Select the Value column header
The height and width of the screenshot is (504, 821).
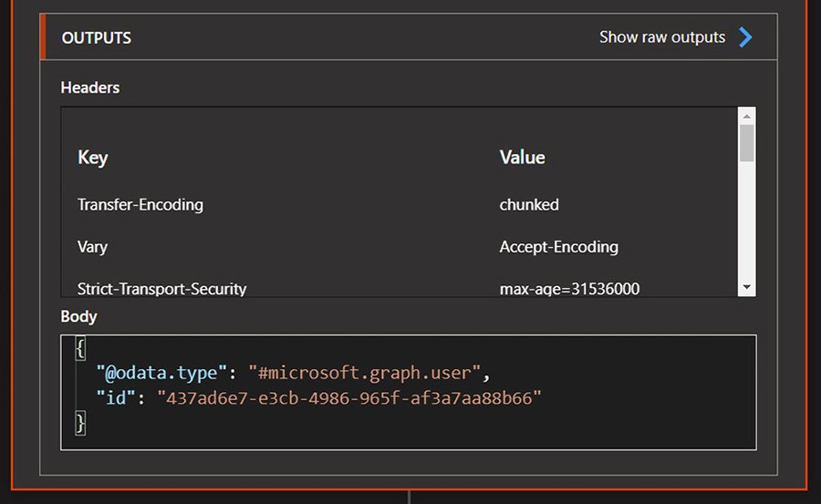[x=522, y=158]
